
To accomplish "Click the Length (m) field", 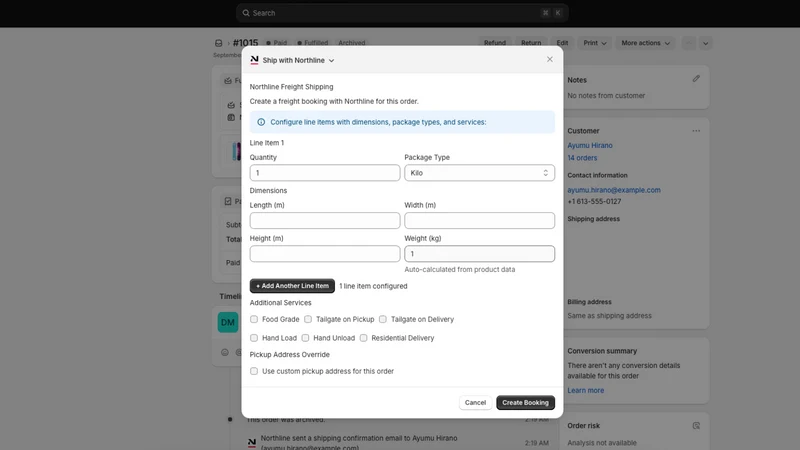I will click(324, 220).
